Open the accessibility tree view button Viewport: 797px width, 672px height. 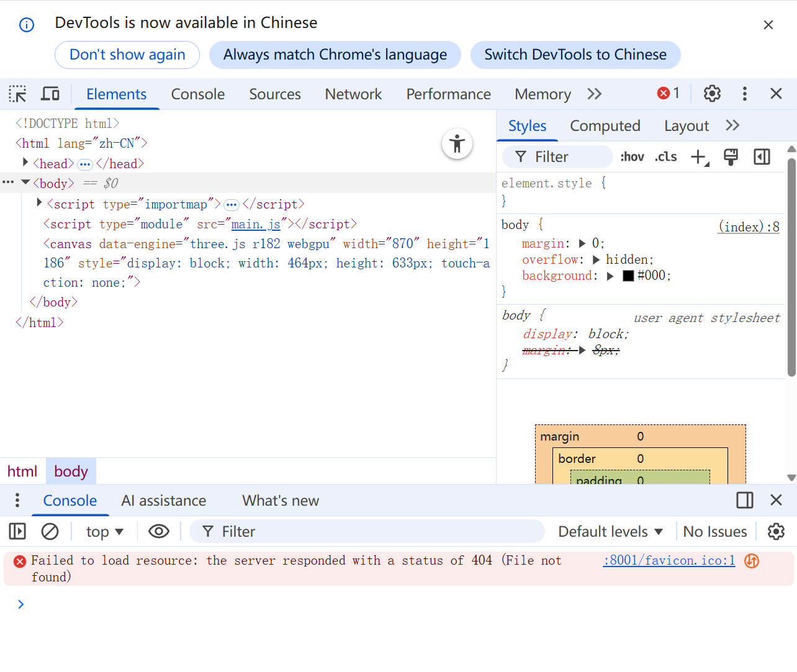[x=457, y=143]
